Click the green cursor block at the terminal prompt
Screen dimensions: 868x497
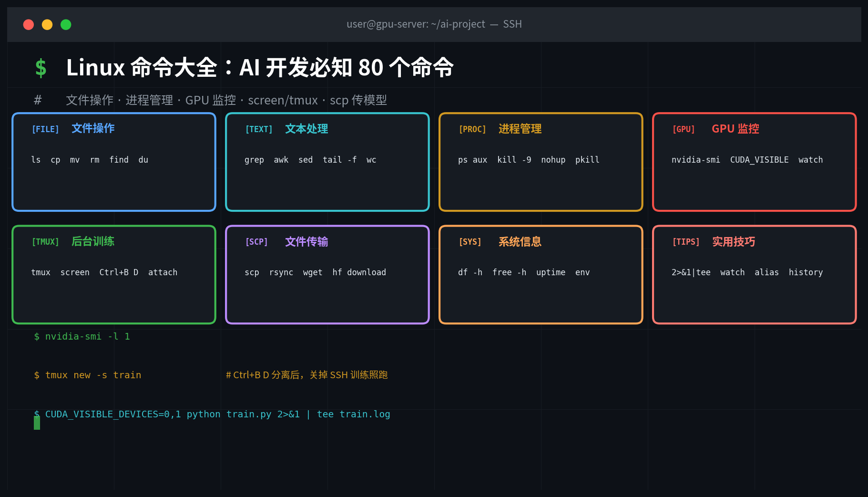point(36,422)
